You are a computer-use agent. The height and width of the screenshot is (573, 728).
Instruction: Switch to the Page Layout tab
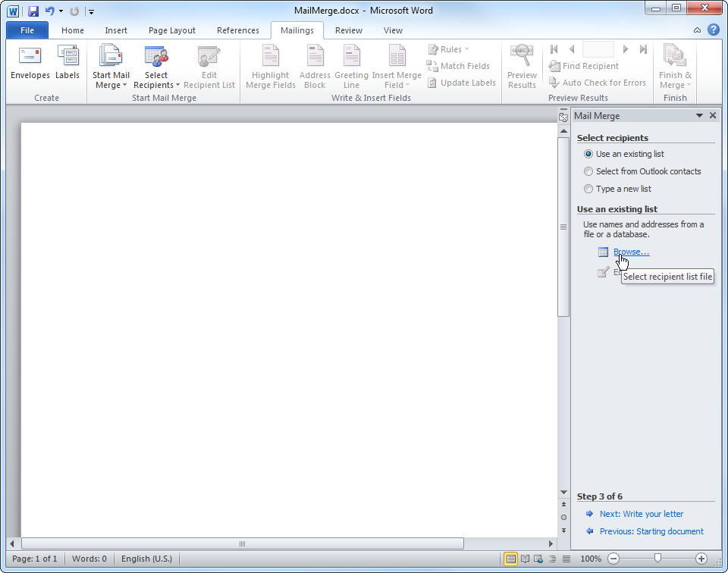[x=171, y=30]
